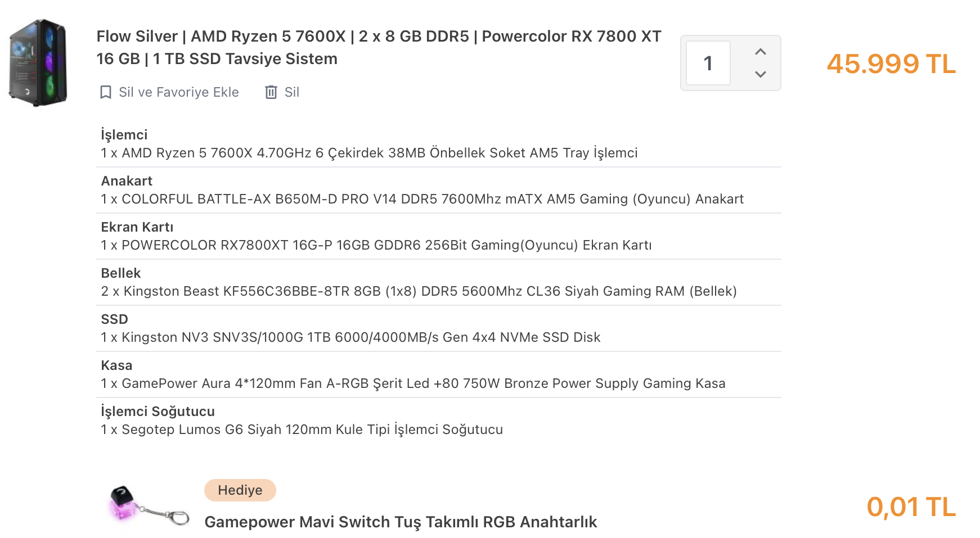Open the Gamepower Mavi Switch Anahtarlık title
The width and height of the screenshot is (980, 538).
coord(400,522)
